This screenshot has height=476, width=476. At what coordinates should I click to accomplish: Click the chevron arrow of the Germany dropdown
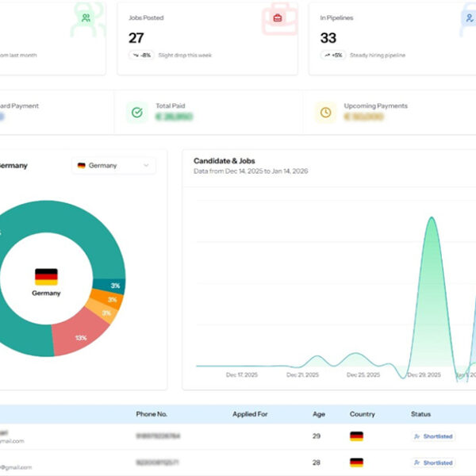tap(146, 166)
